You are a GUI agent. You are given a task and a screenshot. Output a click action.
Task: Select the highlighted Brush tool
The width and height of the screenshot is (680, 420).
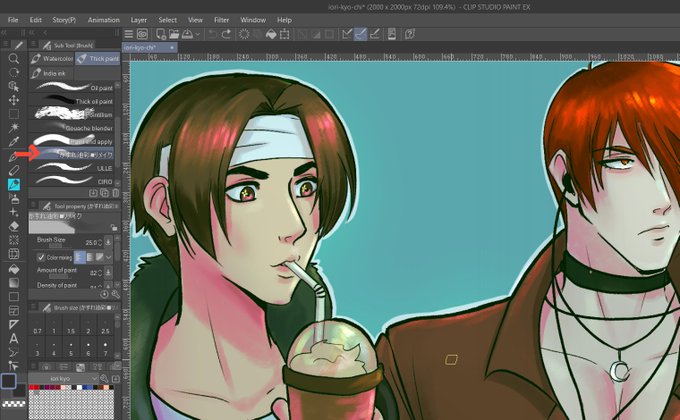click(13, 184)
